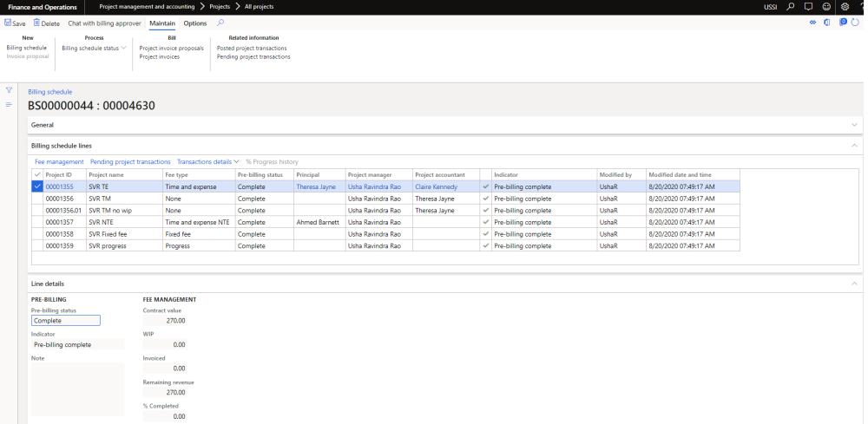Image resolution: width=868 pixels, height=424 pixels.
Task: Click the Save icon in the action bar
Action: [x=9, y=23]
